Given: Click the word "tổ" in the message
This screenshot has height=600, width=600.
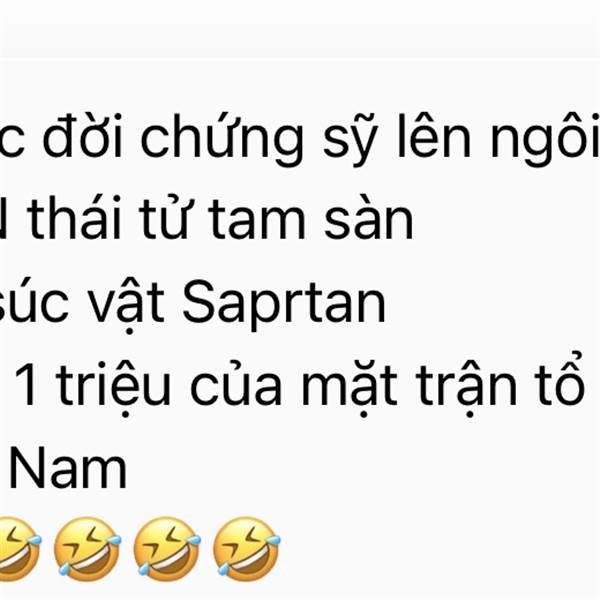Looking at the screenshot, I should (x=561, y=379).
